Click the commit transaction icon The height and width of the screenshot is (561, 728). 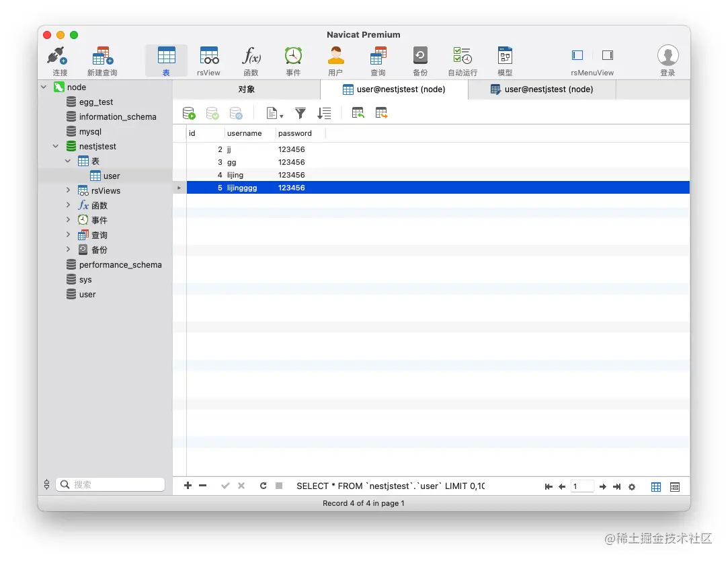pyautogui.click(x=212, y=113)
